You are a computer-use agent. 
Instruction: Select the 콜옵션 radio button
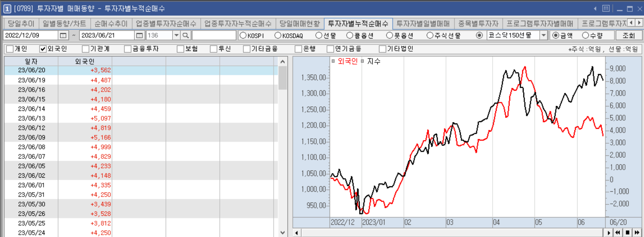tap(350, 35)
